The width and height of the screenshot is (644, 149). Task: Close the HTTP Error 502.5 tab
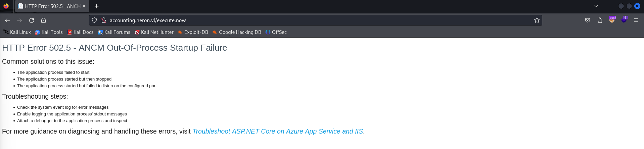click(x=84, y=6)
